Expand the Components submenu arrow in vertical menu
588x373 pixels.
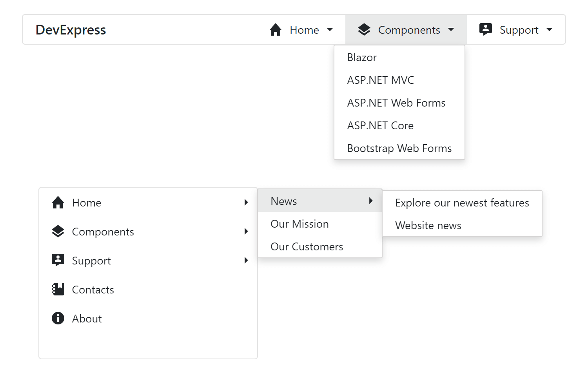click(246, 232)
